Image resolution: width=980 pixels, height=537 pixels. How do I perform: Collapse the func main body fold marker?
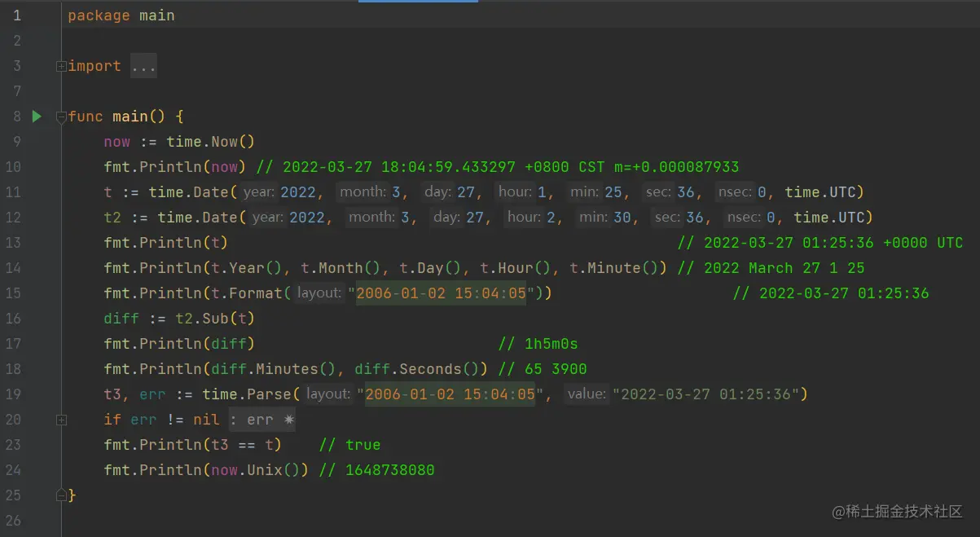[x=61, y=117]
